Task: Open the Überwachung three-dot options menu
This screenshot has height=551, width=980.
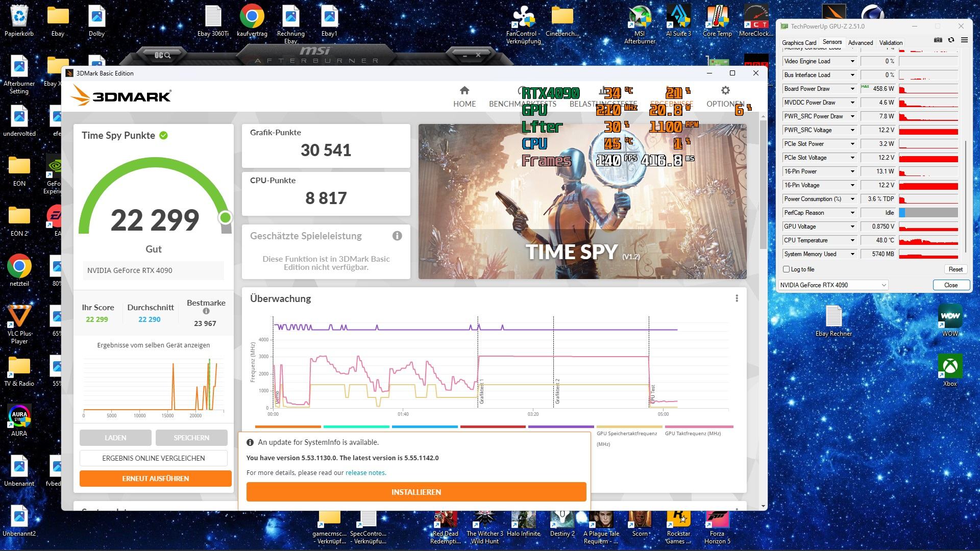Action: [x=737, y=298]
